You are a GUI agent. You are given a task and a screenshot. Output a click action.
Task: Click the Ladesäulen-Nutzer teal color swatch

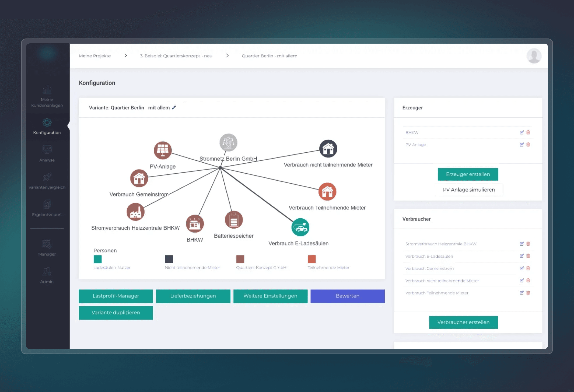(x=97, y=259)
